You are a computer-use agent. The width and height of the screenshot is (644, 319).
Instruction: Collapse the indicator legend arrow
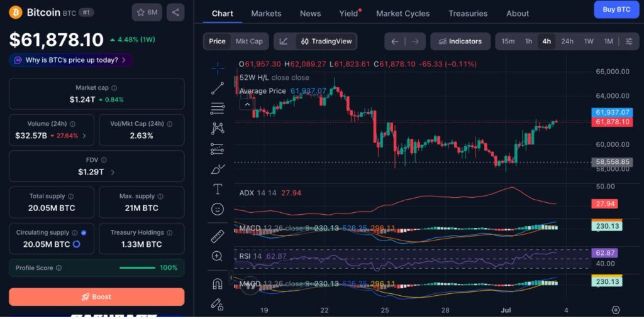(x=247, y=105)
